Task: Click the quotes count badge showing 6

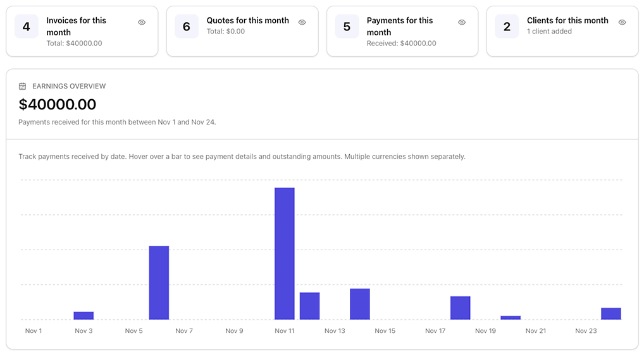Action: point(186,27)
